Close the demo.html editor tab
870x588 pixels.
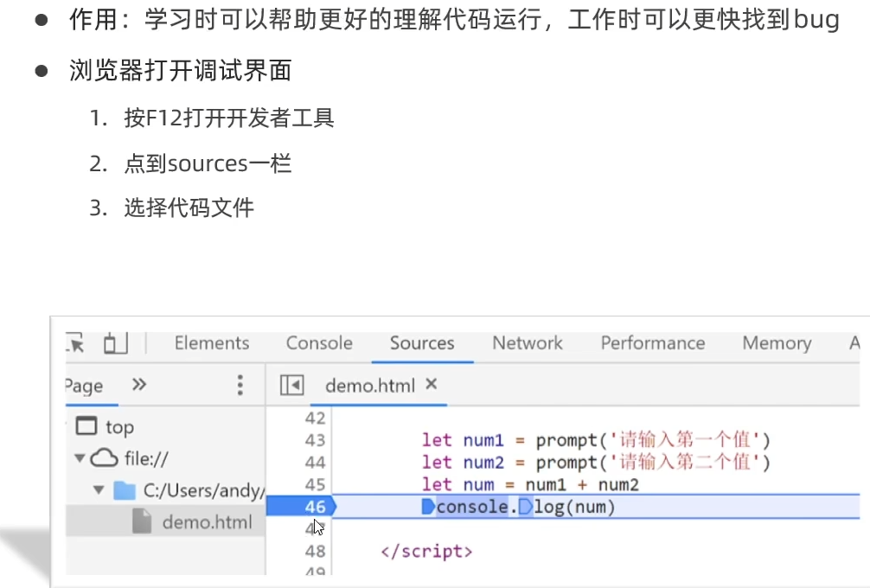[432, 384]
